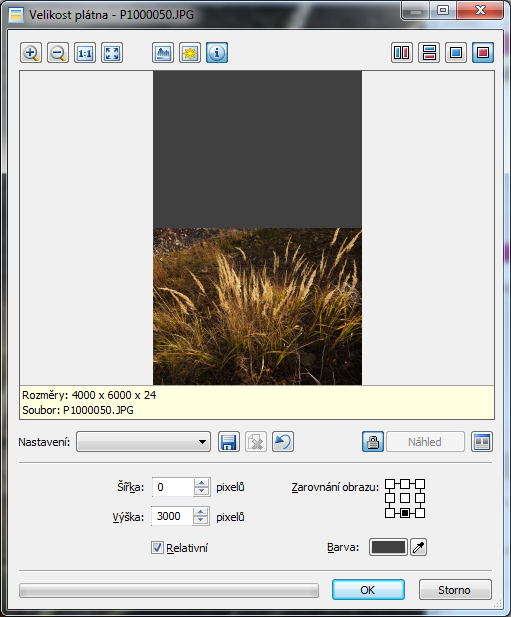Show the histogram icon

click(163, 53)
